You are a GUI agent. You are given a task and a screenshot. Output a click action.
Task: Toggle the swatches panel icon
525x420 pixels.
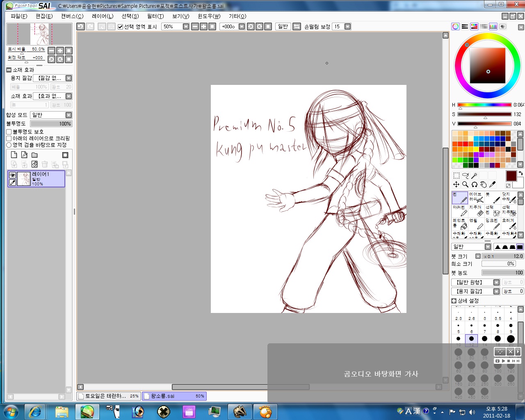pyautogui.click(x=493, y=26)
